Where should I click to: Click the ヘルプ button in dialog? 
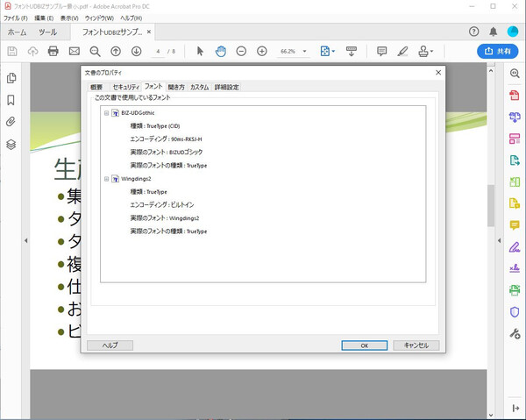110,345
